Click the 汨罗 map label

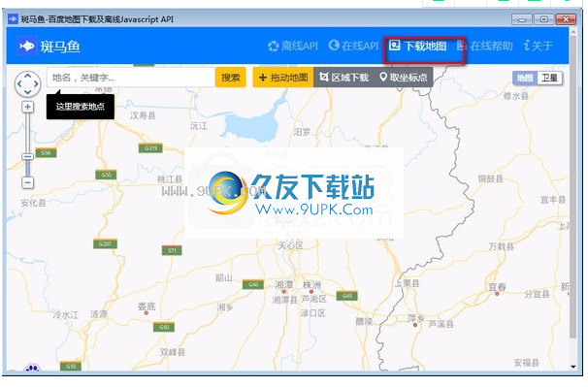(x=303, y=132)
